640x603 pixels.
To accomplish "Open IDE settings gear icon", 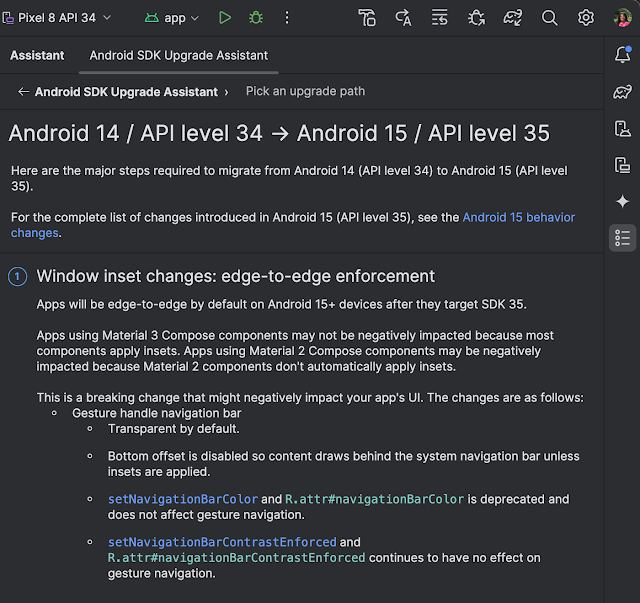I will coord(586,18).
